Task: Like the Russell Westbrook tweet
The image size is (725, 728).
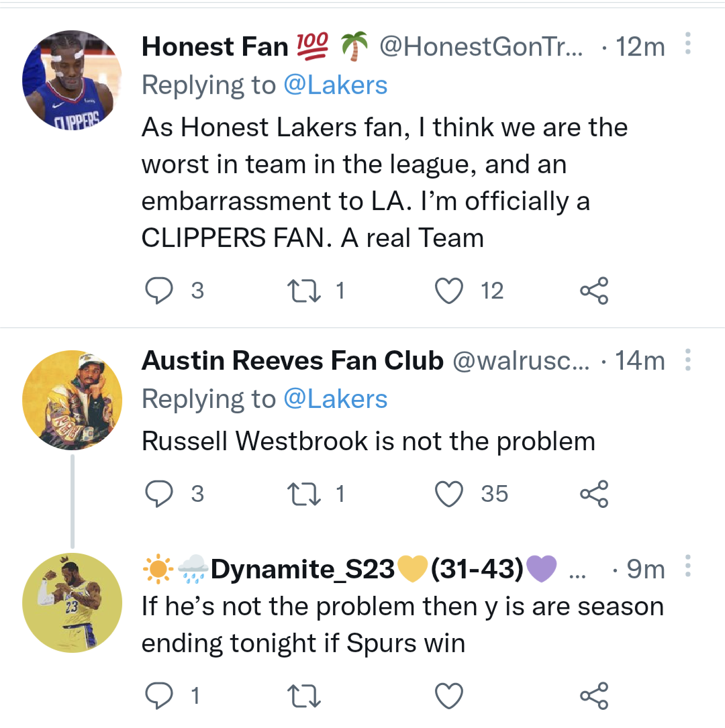Action: point(450,493)
